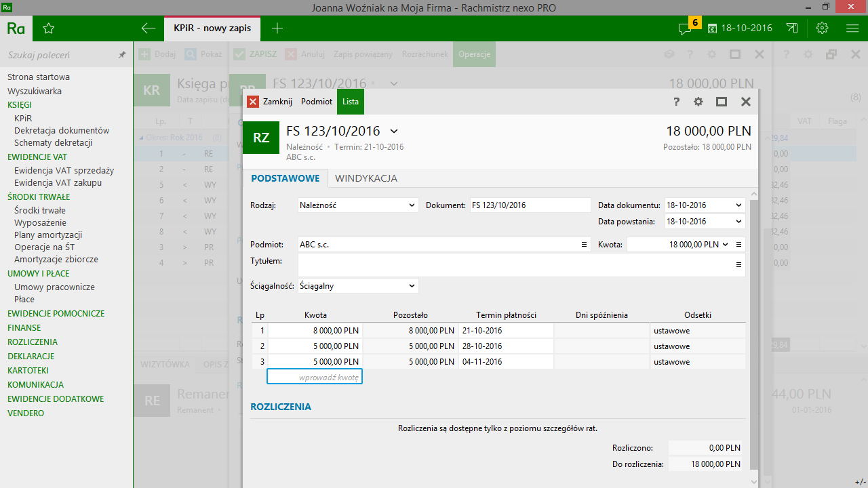Click the dialog help question mark
Viewport: 868px width, 488px height.
tap(676, 102)
